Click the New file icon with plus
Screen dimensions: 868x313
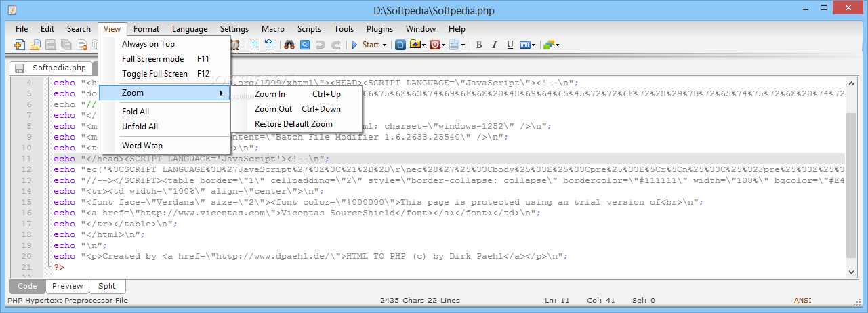19,45
